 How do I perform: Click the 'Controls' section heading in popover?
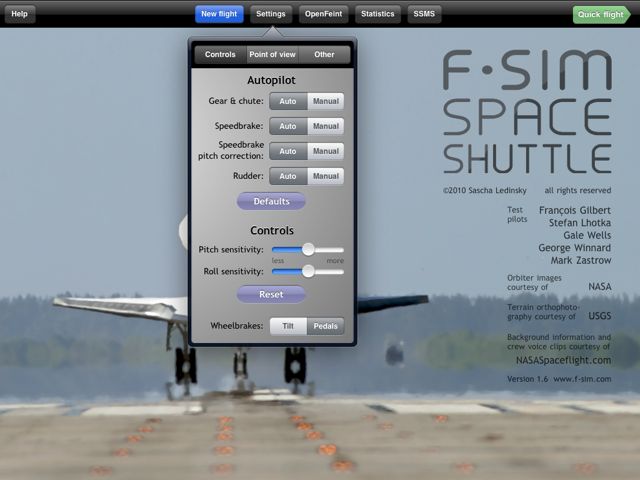272,231
